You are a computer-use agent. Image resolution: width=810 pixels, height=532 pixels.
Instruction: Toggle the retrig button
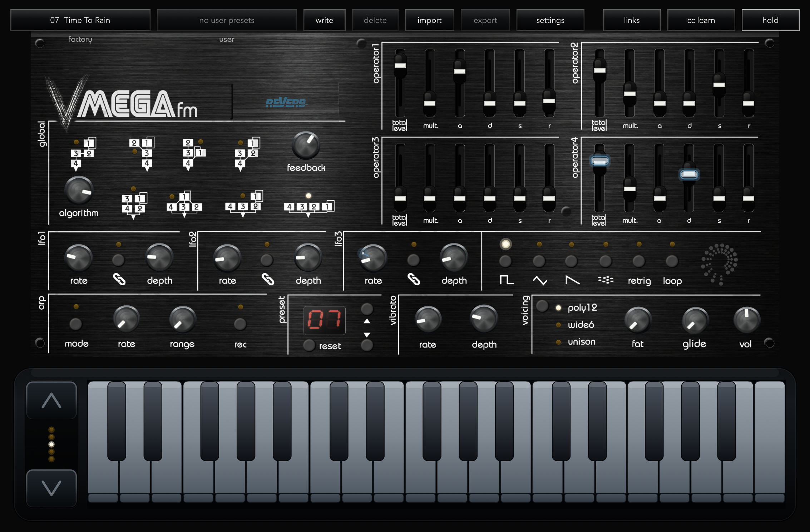tap(639, 261)
